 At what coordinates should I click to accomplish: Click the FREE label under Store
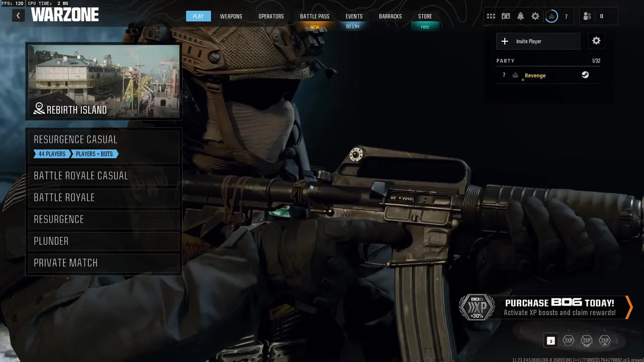coord(425,27)
